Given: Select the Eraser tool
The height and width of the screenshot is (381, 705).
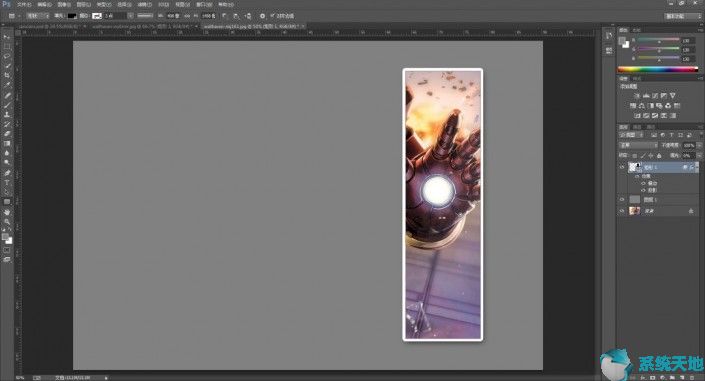Looking at the screenshot, I should tap(7, 134).
